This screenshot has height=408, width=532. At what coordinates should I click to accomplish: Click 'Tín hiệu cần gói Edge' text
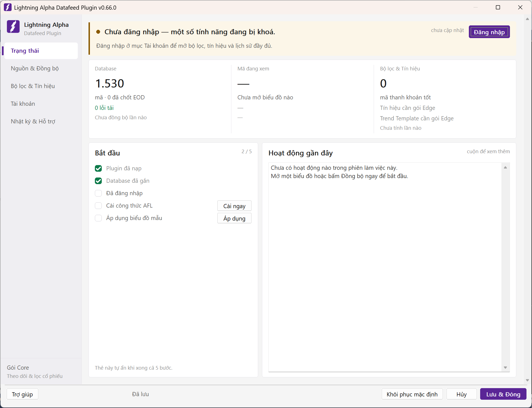coord(408,108)
